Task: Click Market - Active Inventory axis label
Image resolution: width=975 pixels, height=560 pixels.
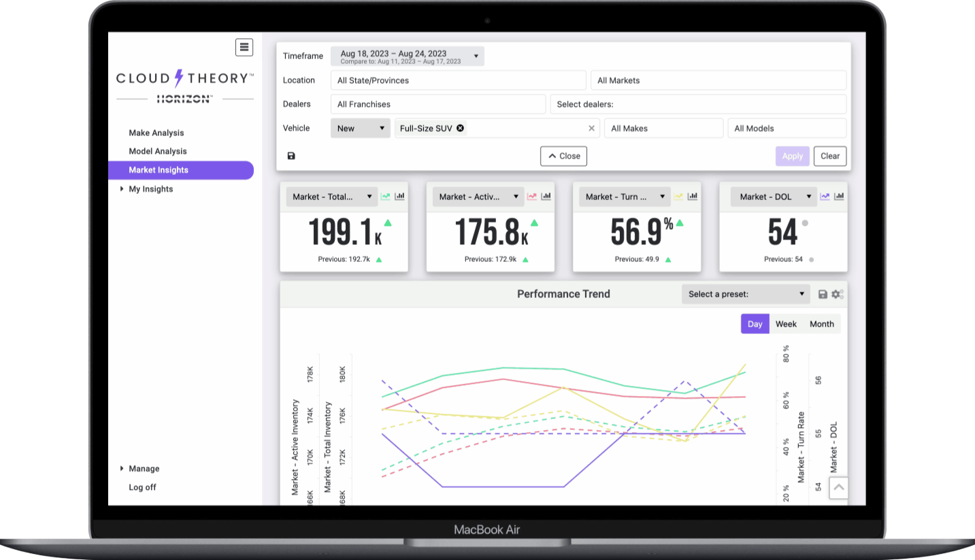Action: [x=295, y=446]
